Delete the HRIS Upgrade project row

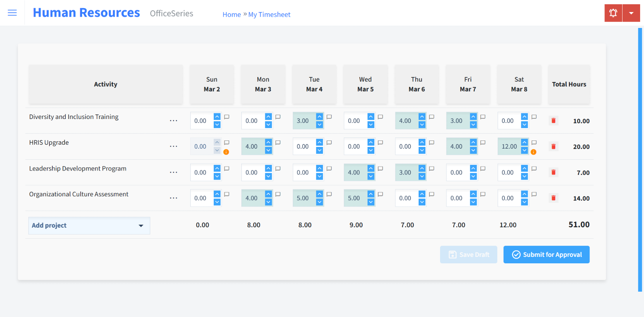553,146
